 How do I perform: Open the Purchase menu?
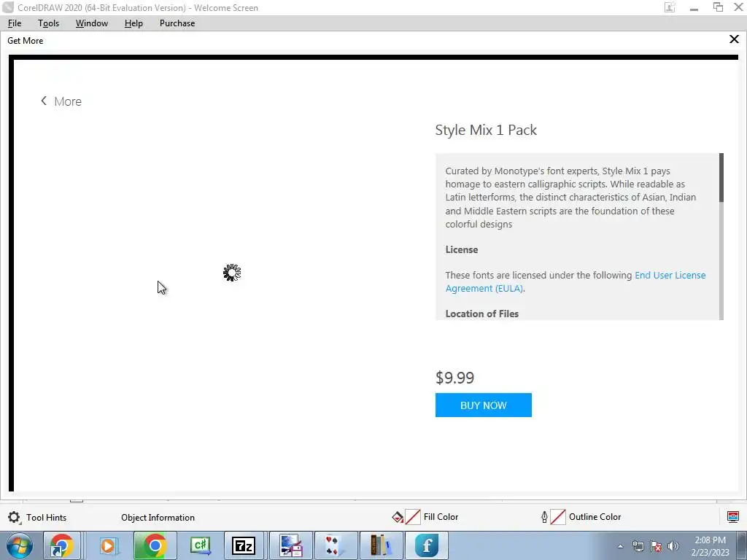(x=177, y=23)
